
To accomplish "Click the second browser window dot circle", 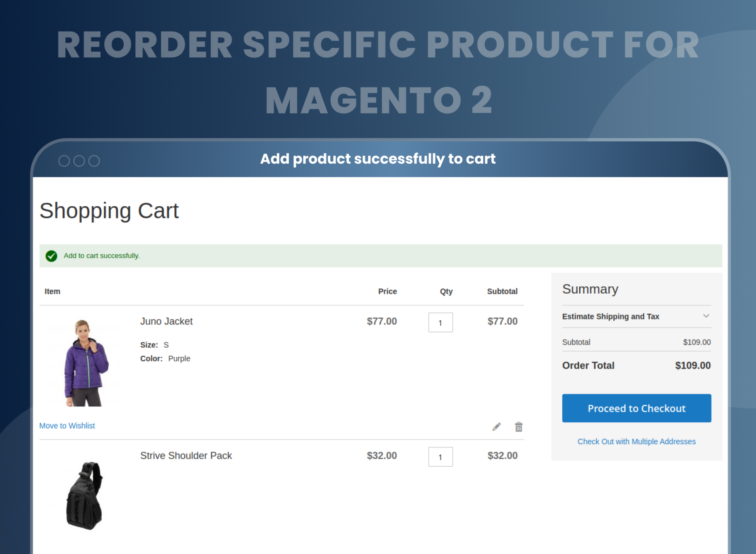I will [79, 161].
